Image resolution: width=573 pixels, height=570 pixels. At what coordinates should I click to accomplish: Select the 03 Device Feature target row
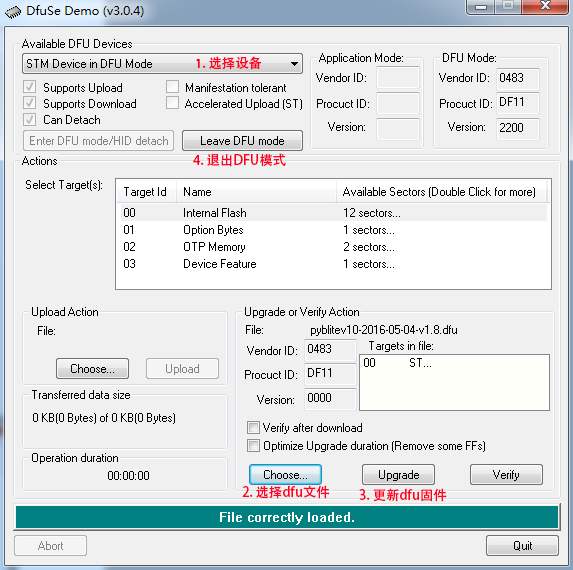(333, 264)
